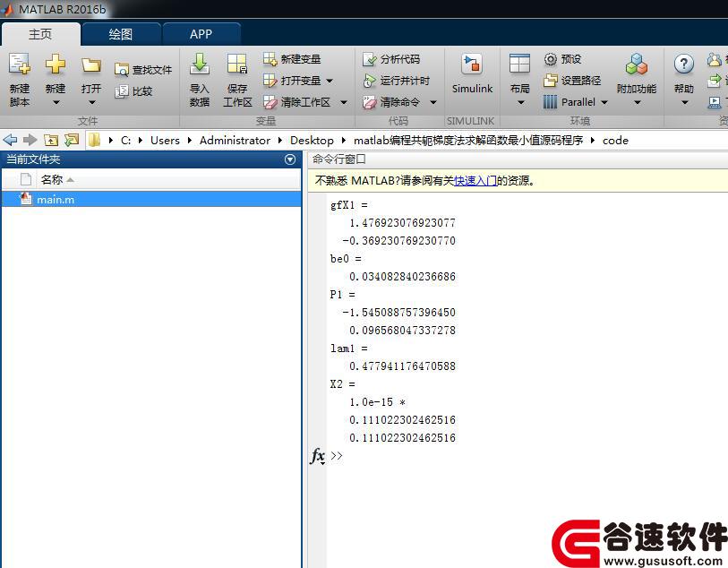This screenshot has height=568, width=728.
Task: Switch to the Home (主页) tab
Action: click(40, 34)
